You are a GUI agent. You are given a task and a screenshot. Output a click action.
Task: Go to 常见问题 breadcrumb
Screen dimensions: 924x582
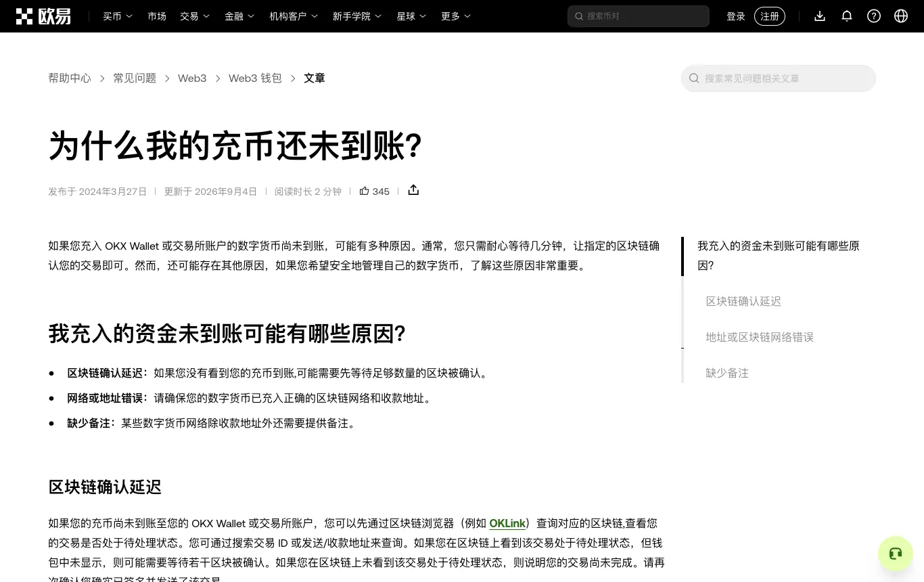(x=135, y=79)
